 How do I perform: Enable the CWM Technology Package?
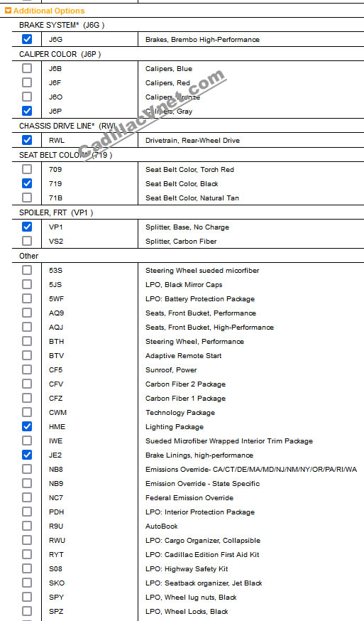tap(27, 412)
